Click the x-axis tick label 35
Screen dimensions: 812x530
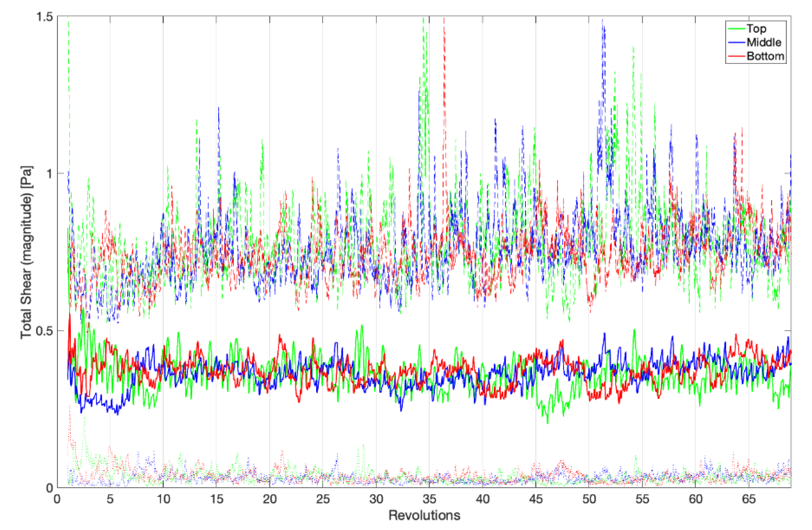429,499
